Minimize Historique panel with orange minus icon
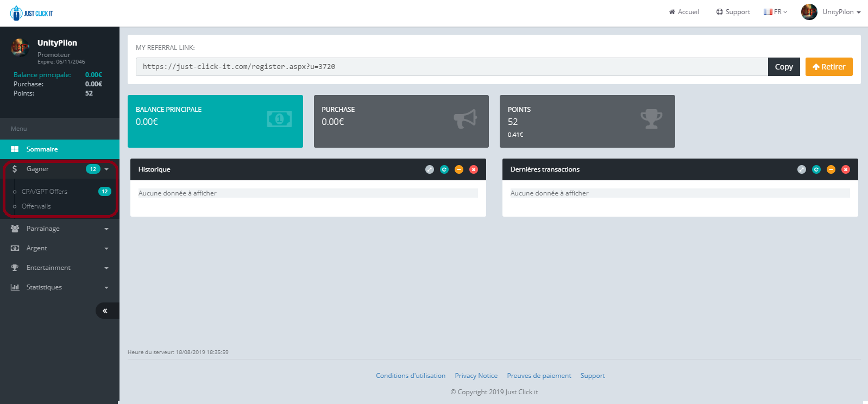The width and height of the screenshot is (868, 404). [459, 169]
